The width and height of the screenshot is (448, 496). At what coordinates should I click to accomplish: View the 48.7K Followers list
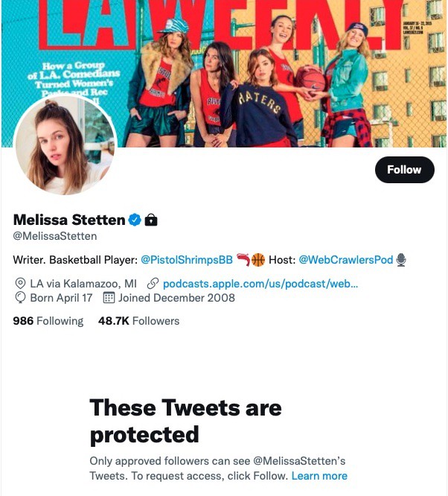tap(139, 321)
